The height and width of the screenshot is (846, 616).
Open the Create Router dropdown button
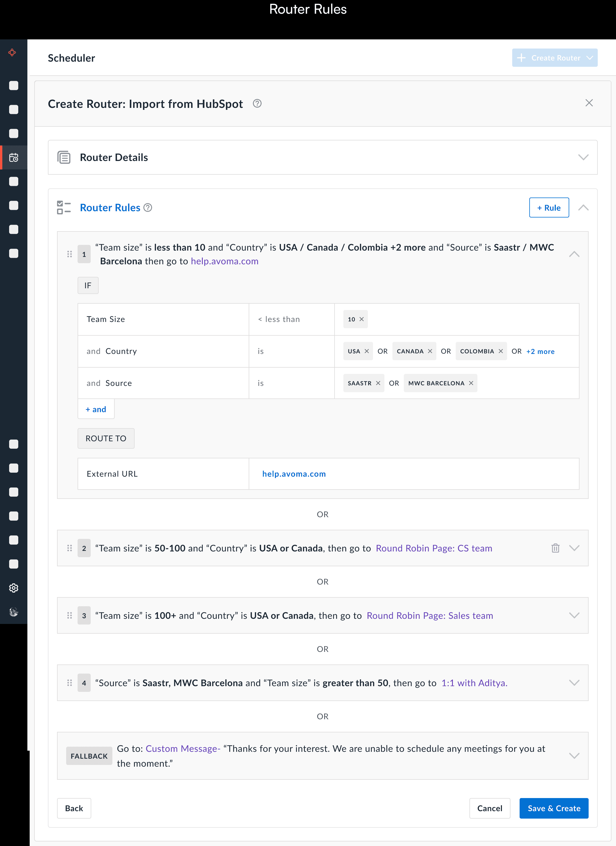[589, 58]
